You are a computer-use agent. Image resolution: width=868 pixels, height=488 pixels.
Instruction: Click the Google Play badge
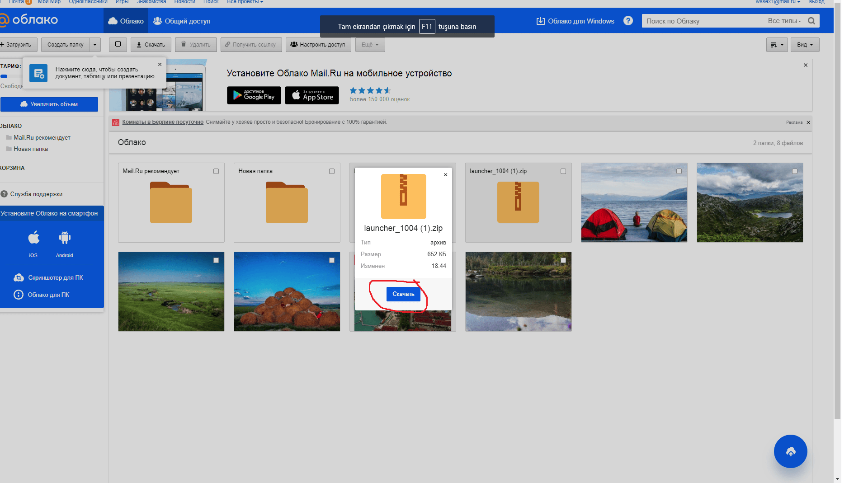click(x=254, y=95)
